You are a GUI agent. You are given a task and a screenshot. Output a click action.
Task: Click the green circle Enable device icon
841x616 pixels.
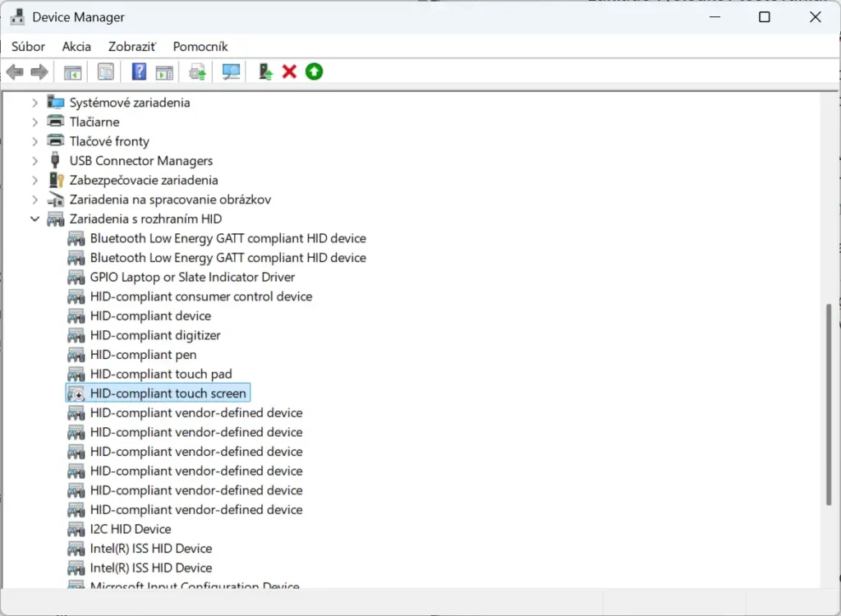[x=315, y=71]
